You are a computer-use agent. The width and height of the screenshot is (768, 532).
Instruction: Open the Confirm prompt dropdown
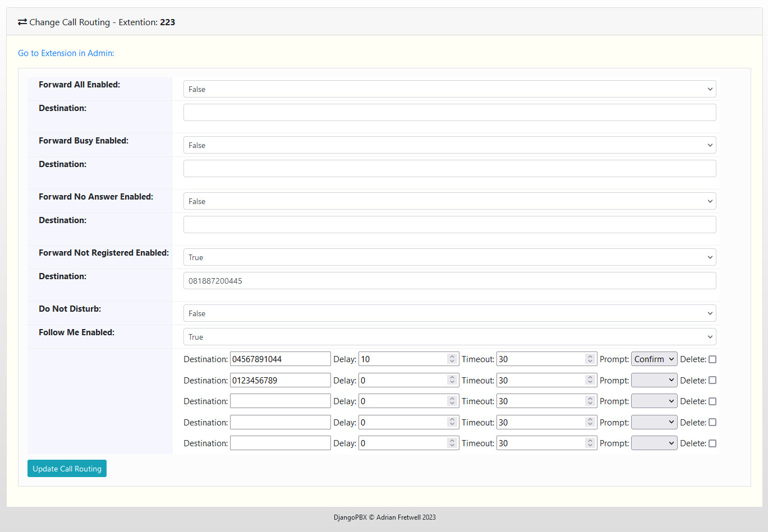coord(654,359)
